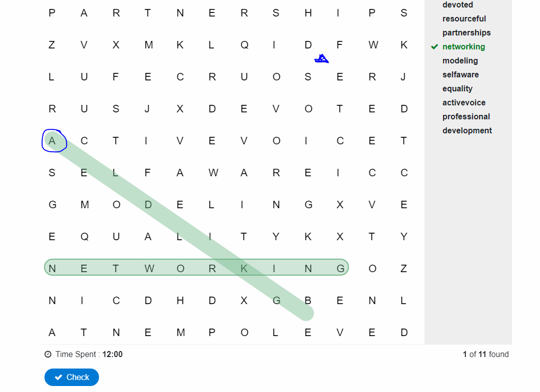Click the 1 of 11 found counter
Viewport: 540px width, 392px height.
tap(485, 354)
